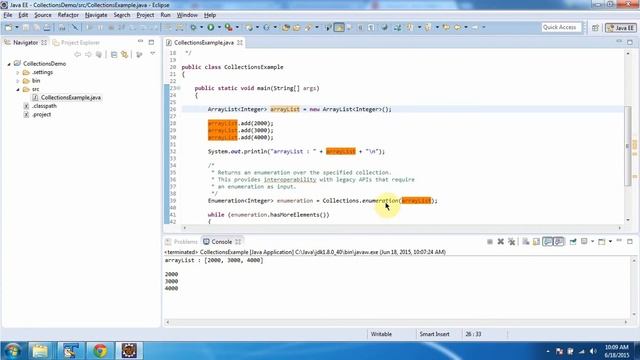
Task: Open the Navigate menu
Action: 96,15
